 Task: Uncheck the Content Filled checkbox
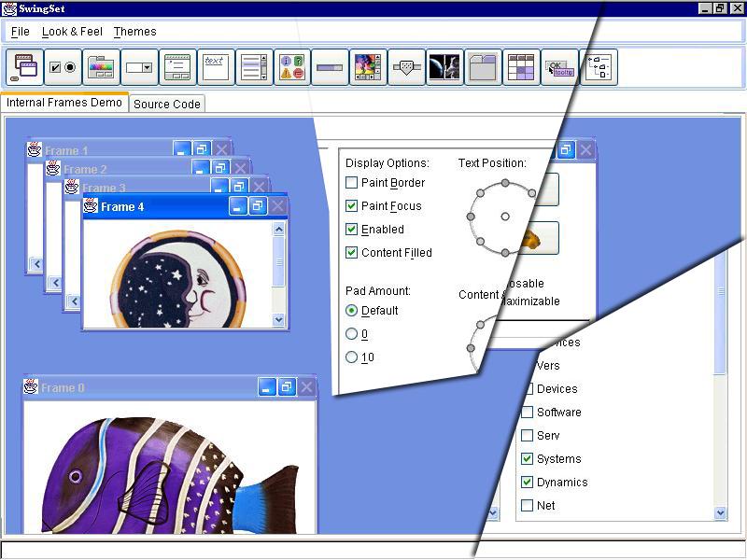point(352,253)
